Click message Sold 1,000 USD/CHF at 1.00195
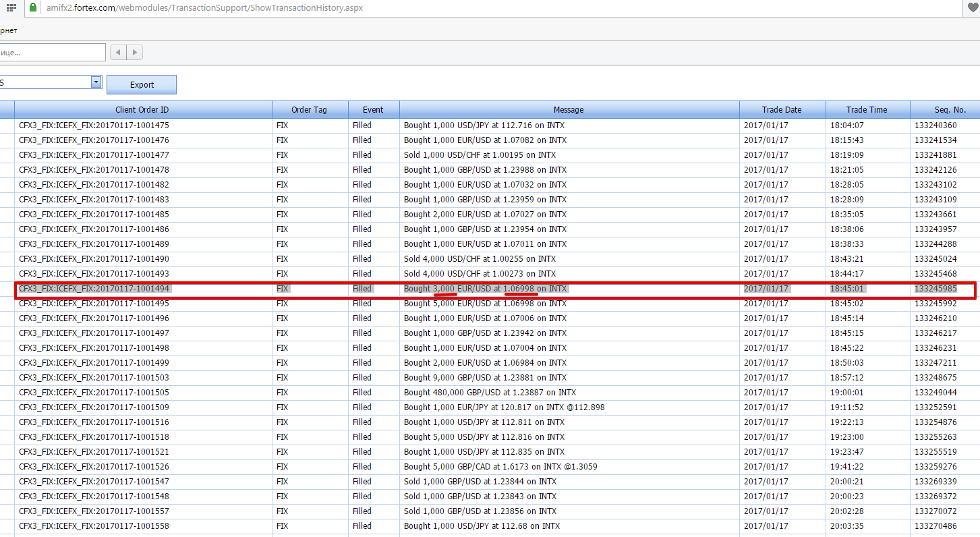Screen dimensions: 980x537 [x=480, y=155]
